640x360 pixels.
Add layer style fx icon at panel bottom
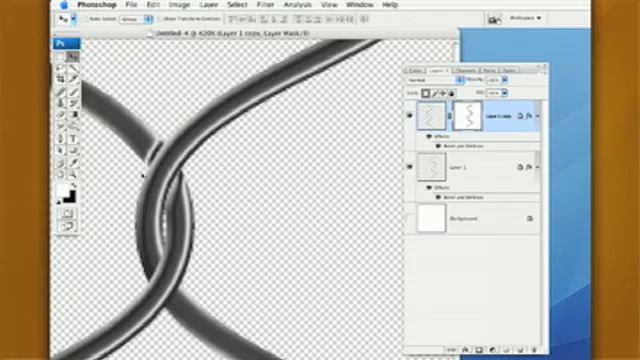click(x=465, y=350)
